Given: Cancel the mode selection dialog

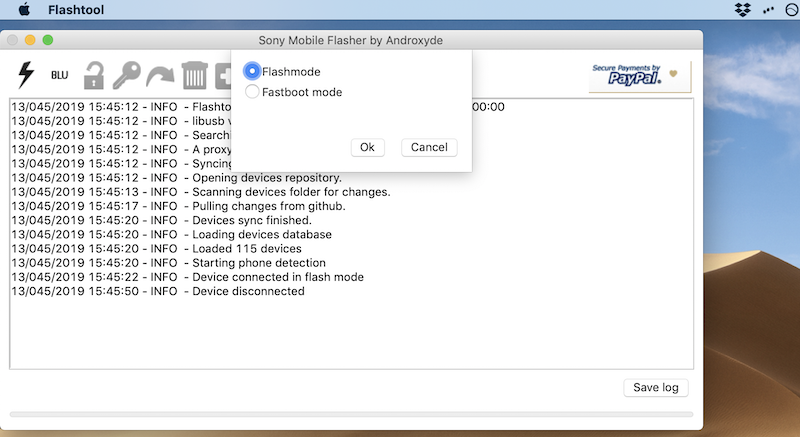Looking at the screenshot, I should coord(429,147).
